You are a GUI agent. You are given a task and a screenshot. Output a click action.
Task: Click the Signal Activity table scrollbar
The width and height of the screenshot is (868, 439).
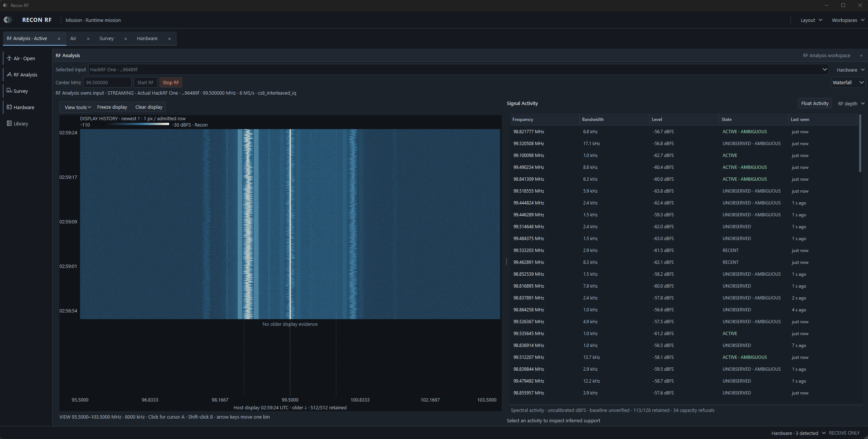coord(860,143)
